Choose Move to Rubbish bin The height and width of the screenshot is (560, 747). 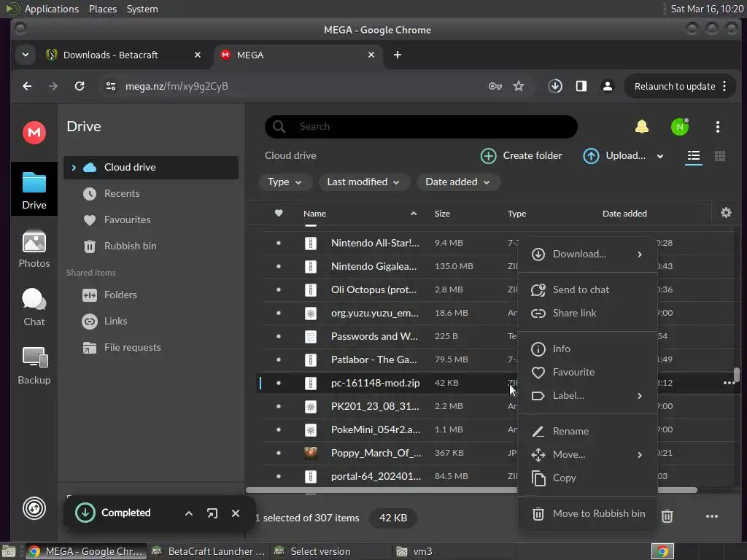pos(587,514)
